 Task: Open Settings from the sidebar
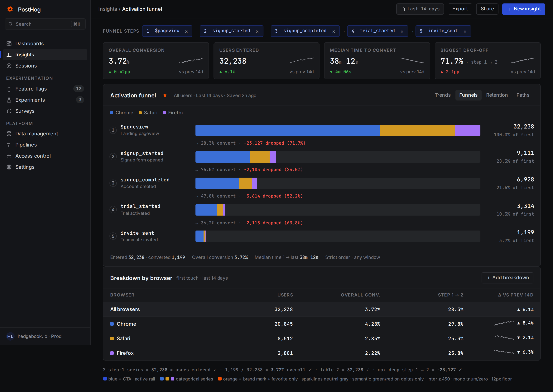point(45,167)
